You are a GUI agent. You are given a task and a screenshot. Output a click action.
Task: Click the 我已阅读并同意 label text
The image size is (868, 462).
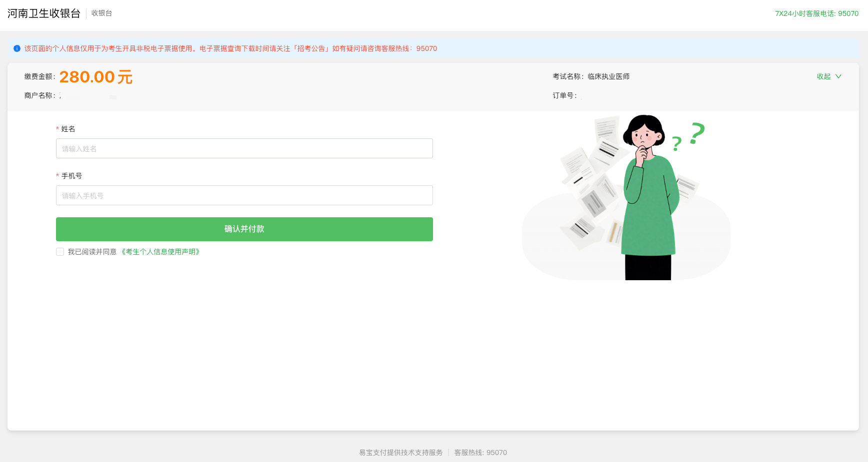tap(92, 252)
